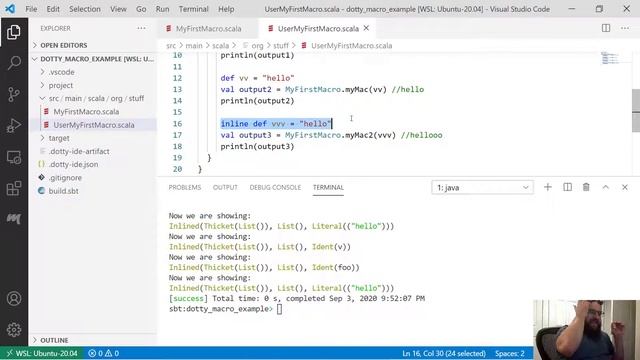The width and height of the screenshot is (640, 360).
Task: Open the Accounts menu icon
Action: [x=13, y=298]
